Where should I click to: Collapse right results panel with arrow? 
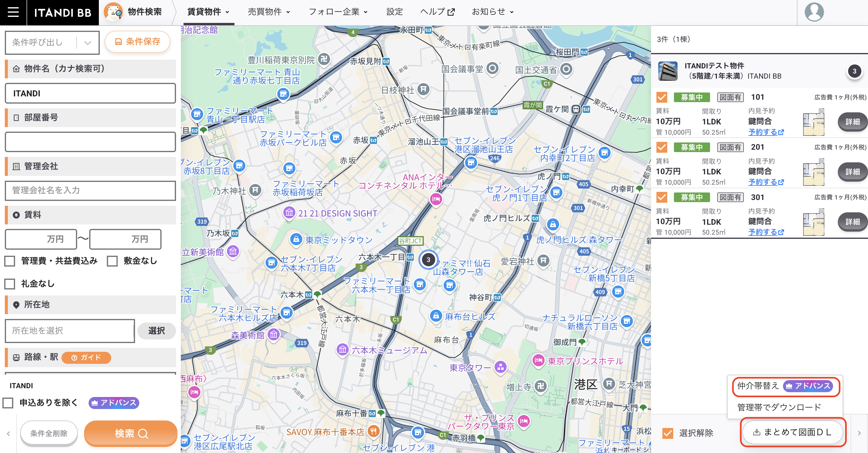click(859, 433)
